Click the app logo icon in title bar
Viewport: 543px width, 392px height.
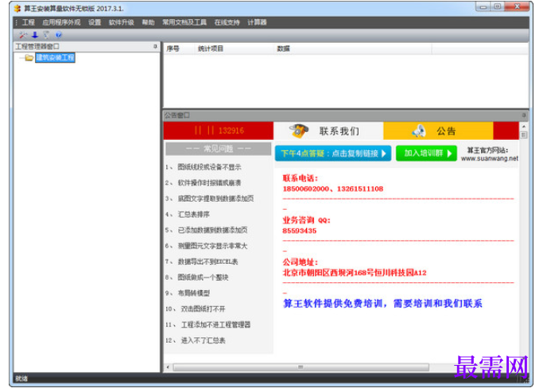17,8
